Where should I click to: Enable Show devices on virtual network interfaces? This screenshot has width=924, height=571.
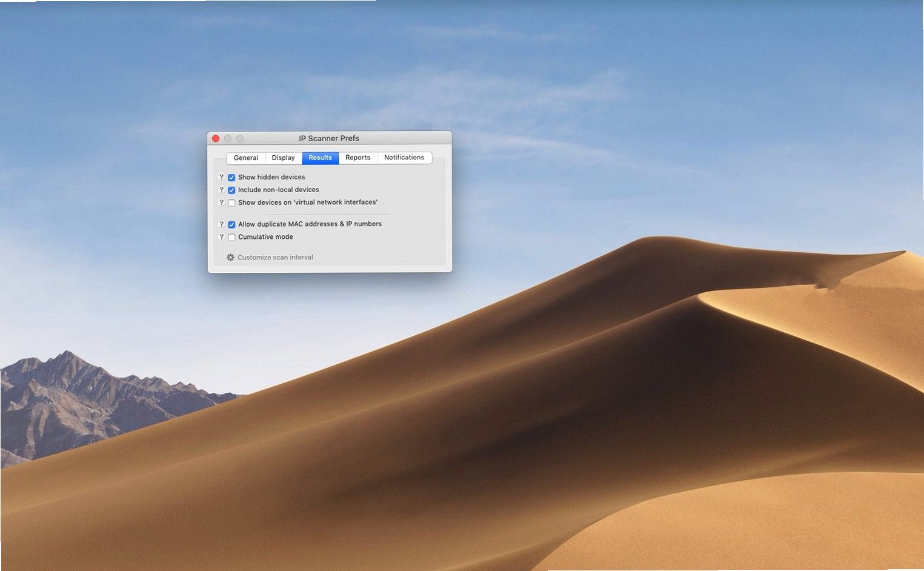point(231,203)
